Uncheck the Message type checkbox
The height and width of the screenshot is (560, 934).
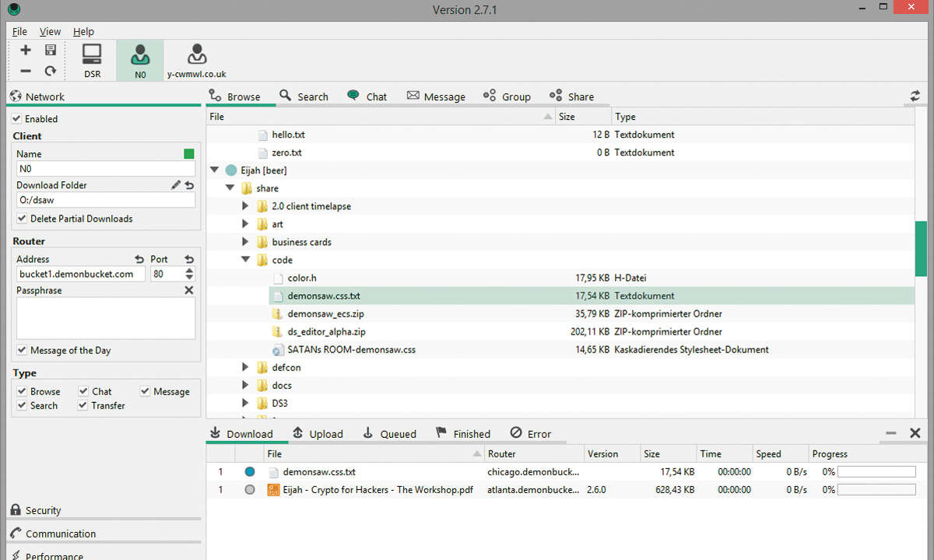click(145, 391)
